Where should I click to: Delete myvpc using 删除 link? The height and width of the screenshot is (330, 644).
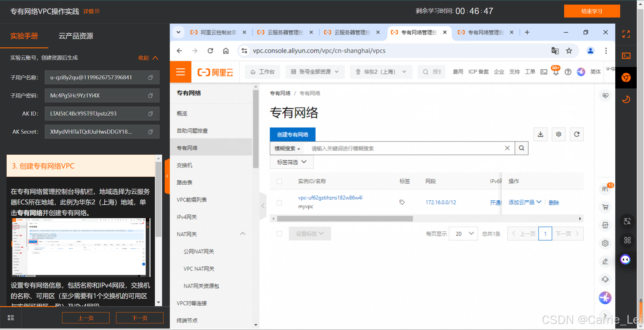554,203
